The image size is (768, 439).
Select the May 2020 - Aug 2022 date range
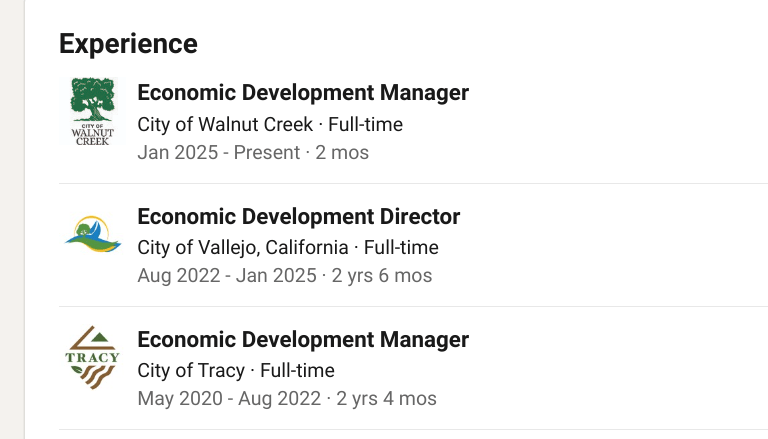click(x=229, y=398)
